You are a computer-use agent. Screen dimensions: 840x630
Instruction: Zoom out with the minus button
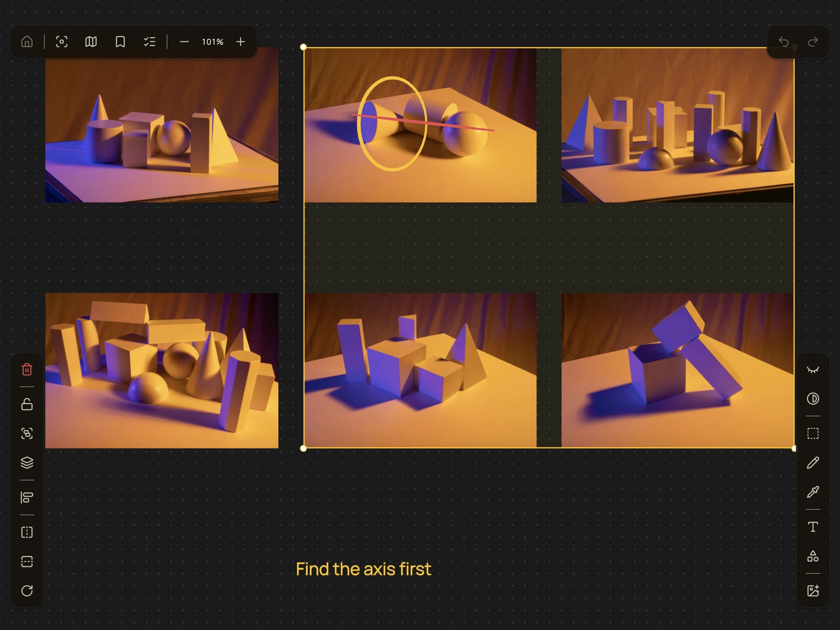[x=184, y=41]
